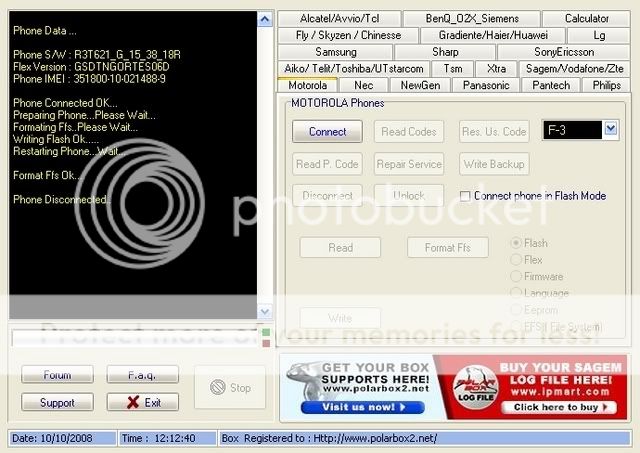Click the progress bar under the log
The width and height of the screenshot is (640, 453).
[x=136, y=338]
